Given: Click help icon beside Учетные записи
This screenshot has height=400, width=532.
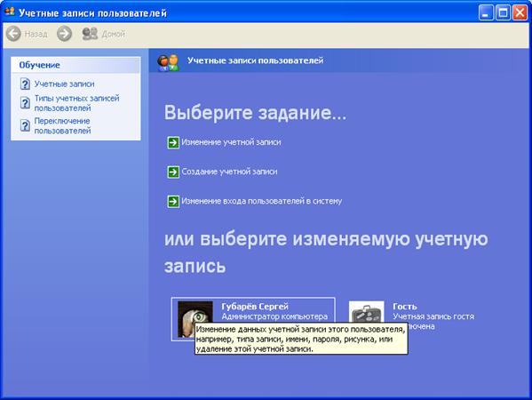Looking at the screenshot, I should (x=25, y=84).
